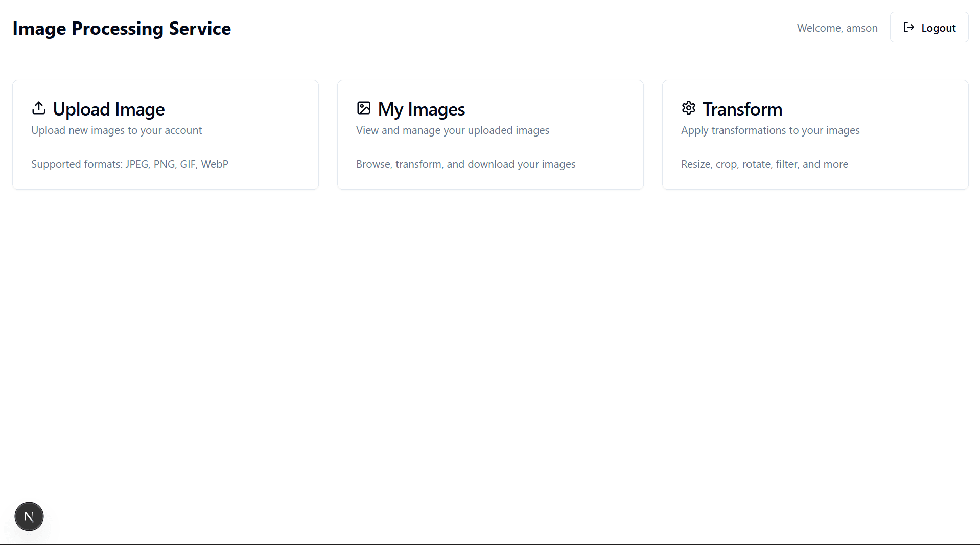Click the Logout button
The height and width of the screenshot is (545, 980).
[929, 27]
